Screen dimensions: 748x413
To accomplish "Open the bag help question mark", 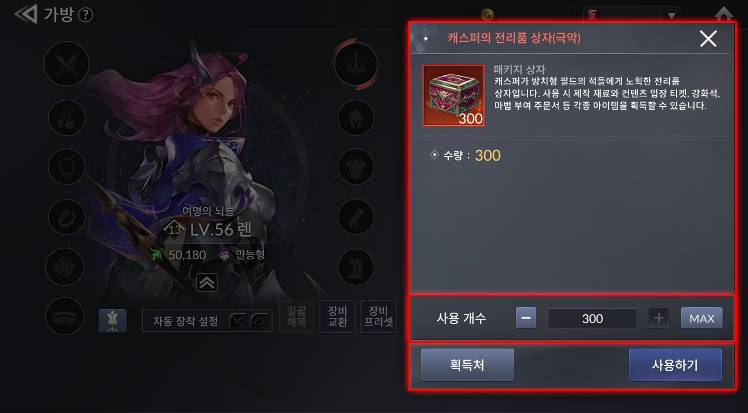I will coord(85,15).
